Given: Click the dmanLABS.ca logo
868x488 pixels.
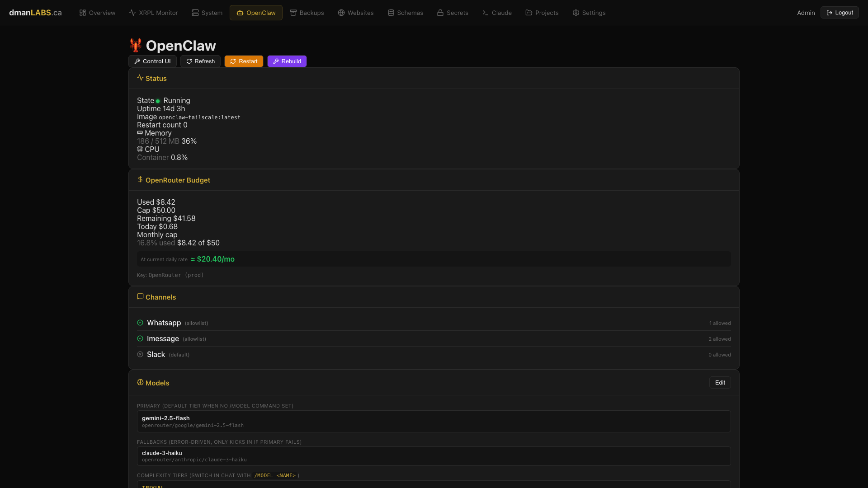Looking at the screenshot, I should 35,13.
